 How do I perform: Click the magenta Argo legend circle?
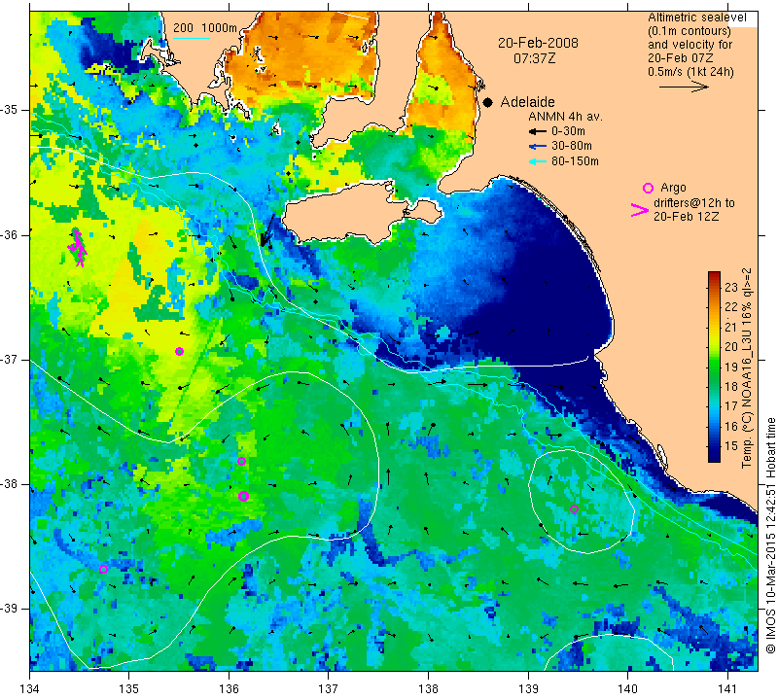point(648,188)
